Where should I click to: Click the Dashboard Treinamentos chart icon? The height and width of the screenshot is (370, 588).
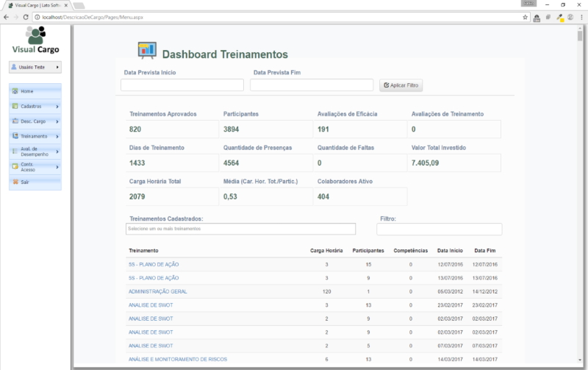point(147,50)
